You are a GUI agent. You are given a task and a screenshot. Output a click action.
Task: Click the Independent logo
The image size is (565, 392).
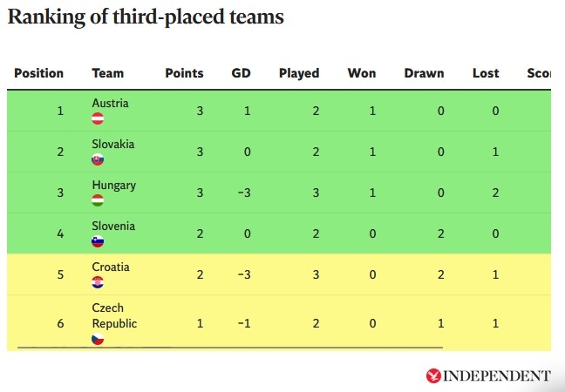[488, 375]
